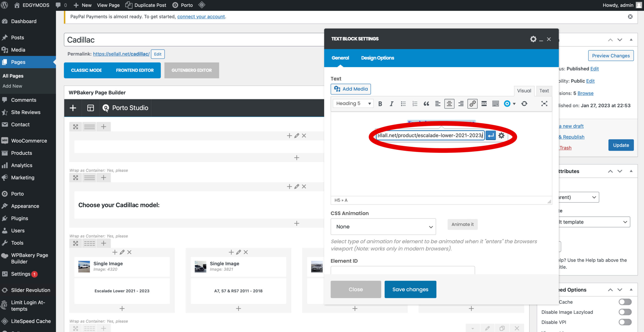The width and height of the screenshot is (644, 332).
Task: Open link options gear next to URL field
Action: [x=501, y=136]
